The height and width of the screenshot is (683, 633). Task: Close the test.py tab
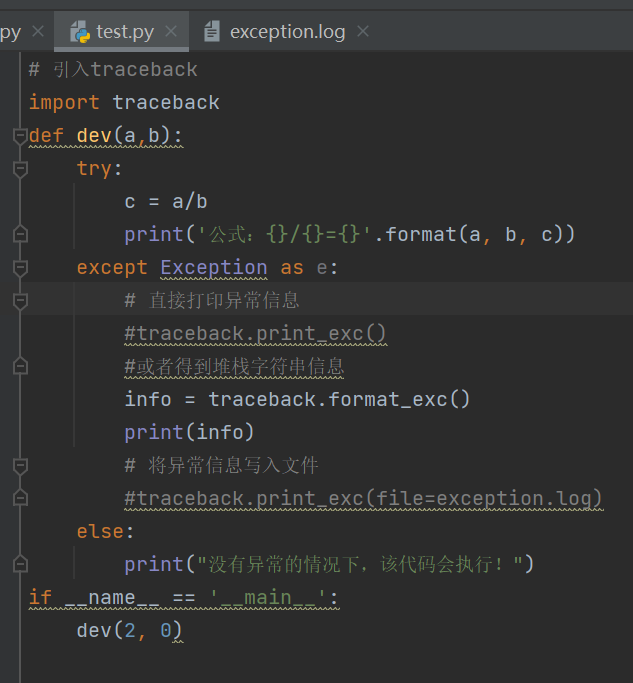tap(171, 31)
